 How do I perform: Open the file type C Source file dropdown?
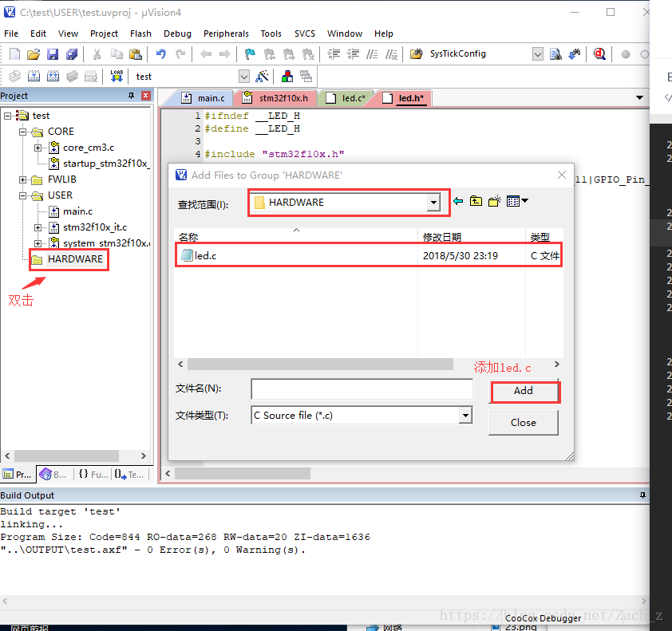click(x=465, y=415)
